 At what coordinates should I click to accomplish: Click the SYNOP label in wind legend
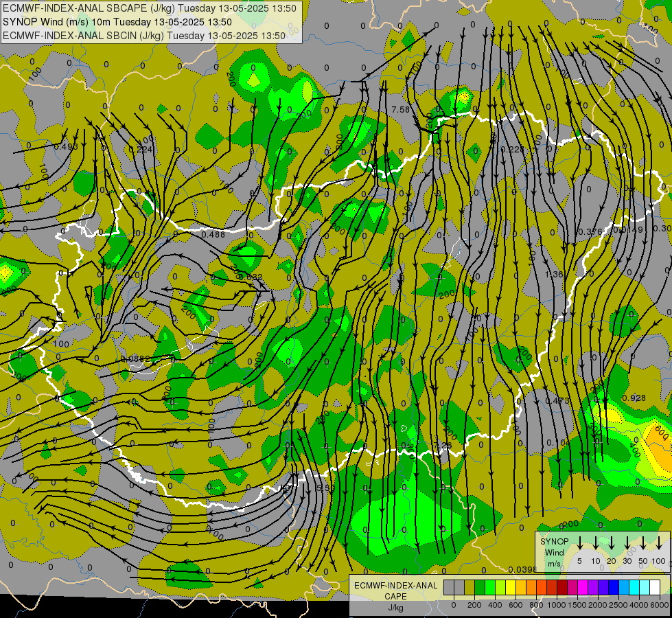pyautogui.click(x=554, y=541)
